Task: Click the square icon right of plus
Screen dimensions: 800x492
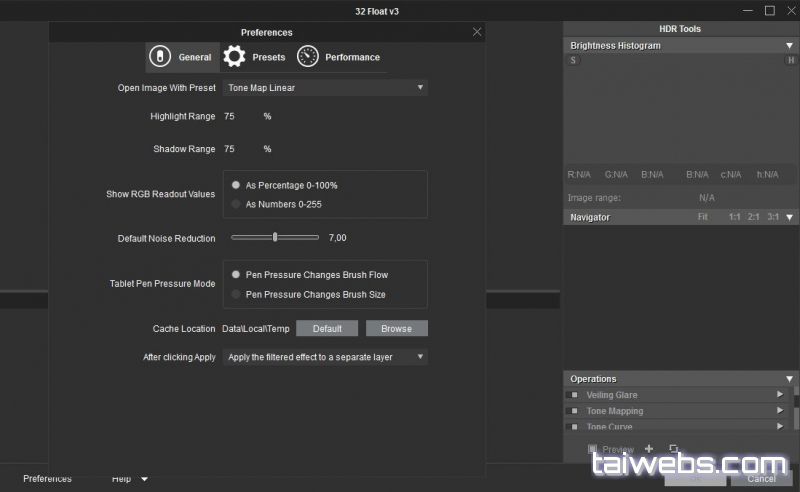Action: pyautogui.click(x=673, y=449)
